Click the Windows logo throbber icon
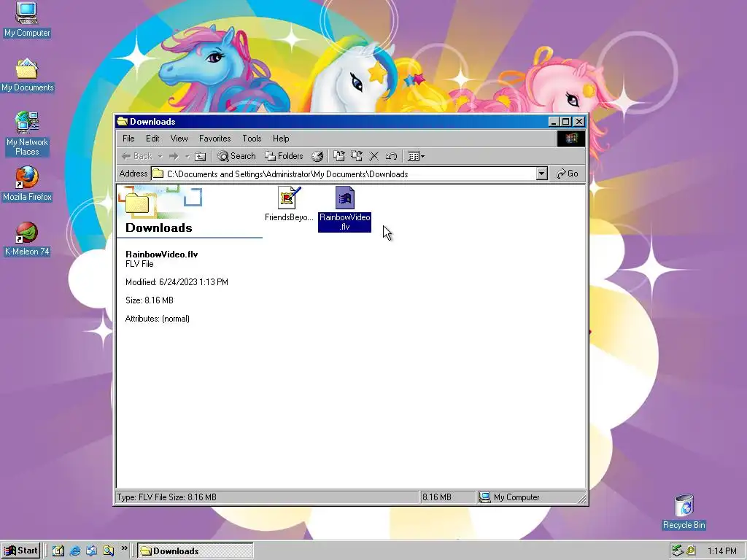This screenshot has height=560, width=747. point(571,139)
